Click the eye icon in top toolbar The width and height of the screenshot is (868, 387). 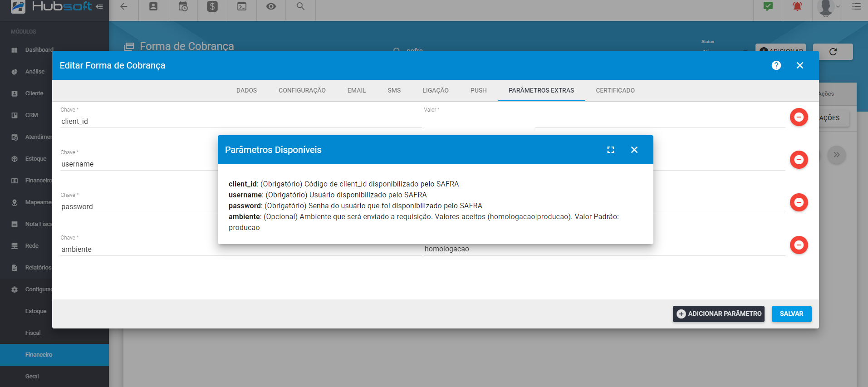click(271, 6)
